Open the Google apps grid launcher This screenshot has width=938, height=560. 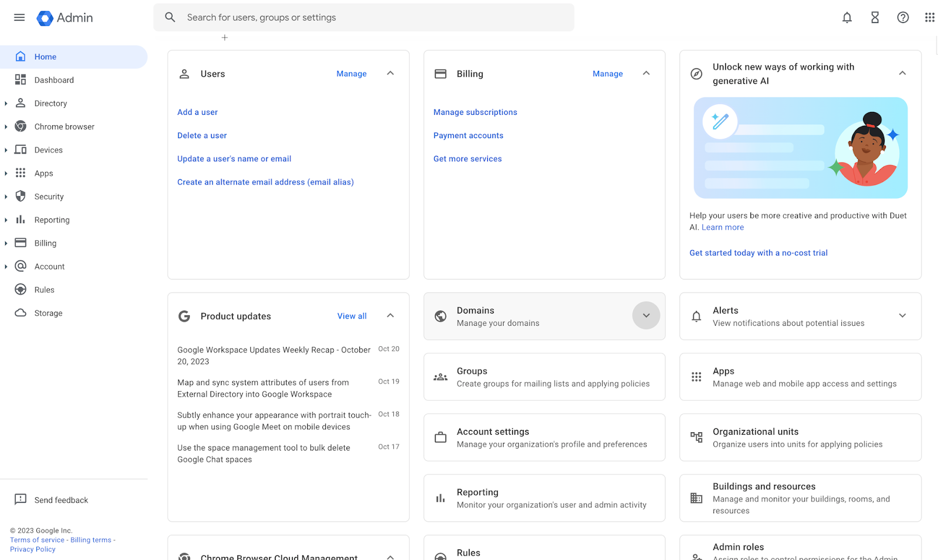point(930,18)
